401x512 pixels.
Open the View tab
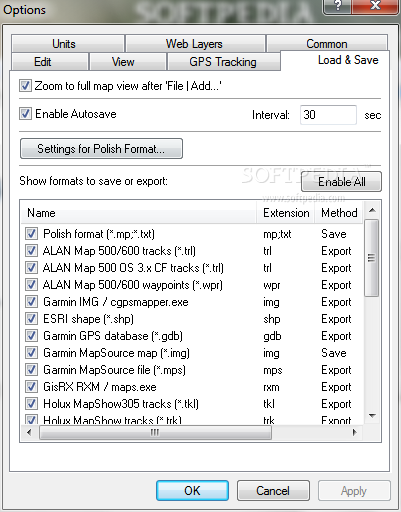(128, 62)
